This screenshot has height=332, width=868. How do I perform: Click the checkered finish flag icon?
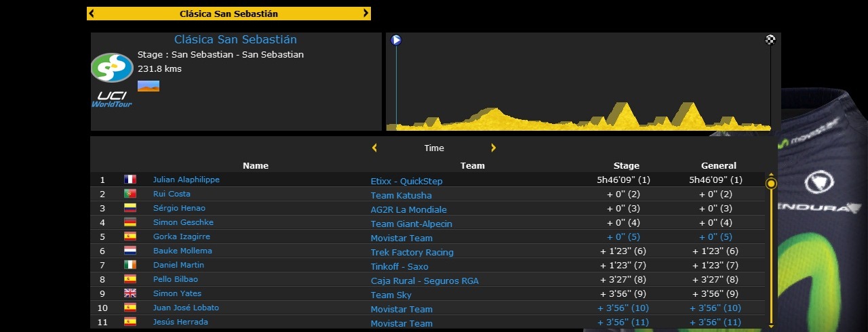click(770, 40)
